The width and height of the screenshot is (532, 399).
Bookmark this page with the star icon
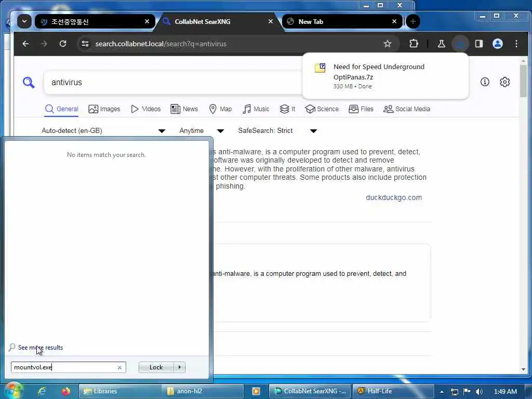click(x=388, y=44)
